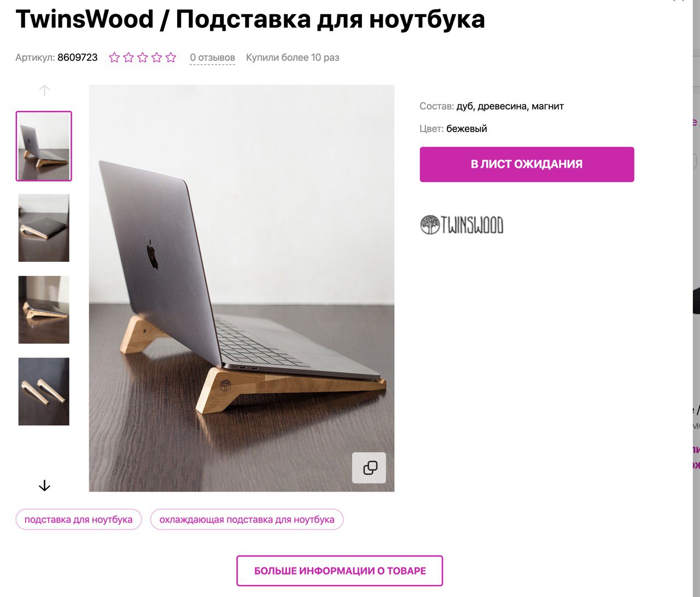Click tag 'охлаждающая подставка для ноутбука'

[x=247, y=519]
